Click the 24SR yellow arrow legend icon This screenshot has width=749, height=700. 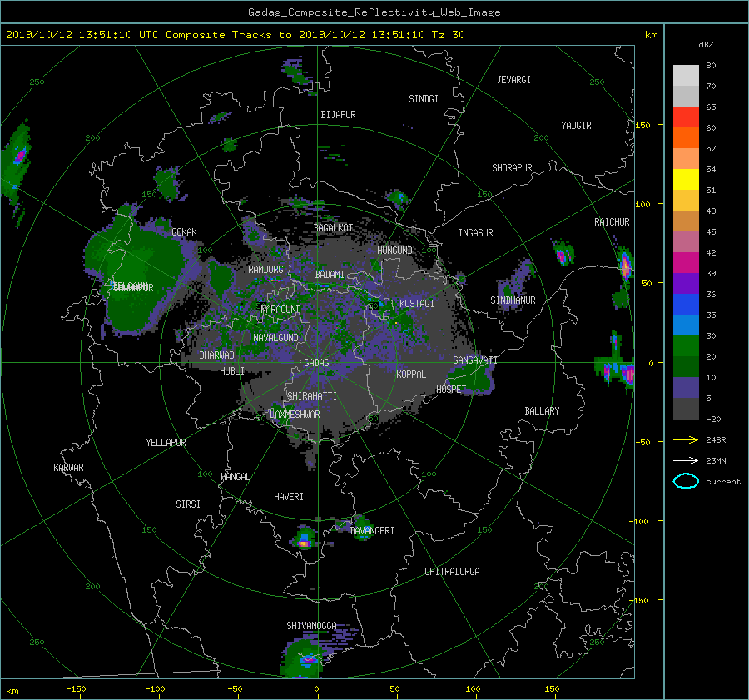686,440
